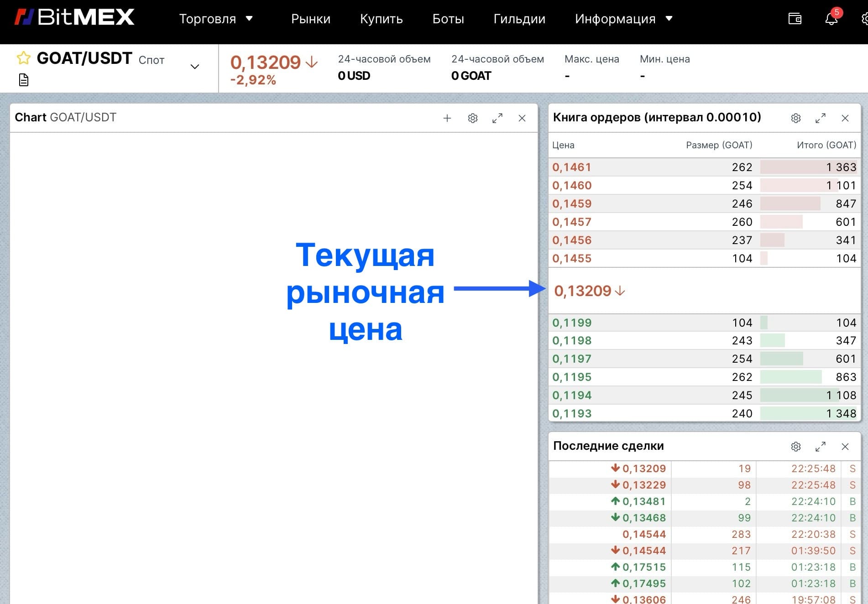Click the 0 USD 24-hour volume value
Viewport: 868px width, 604px height.
(354, 76)
